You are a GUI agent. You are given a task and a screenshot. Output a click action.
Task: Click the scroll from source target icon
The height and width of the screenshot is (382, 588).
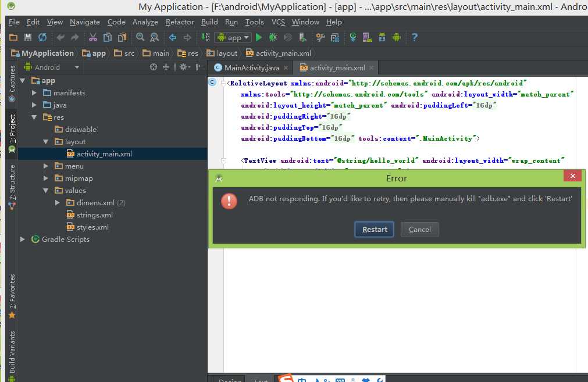click(154, 67)
